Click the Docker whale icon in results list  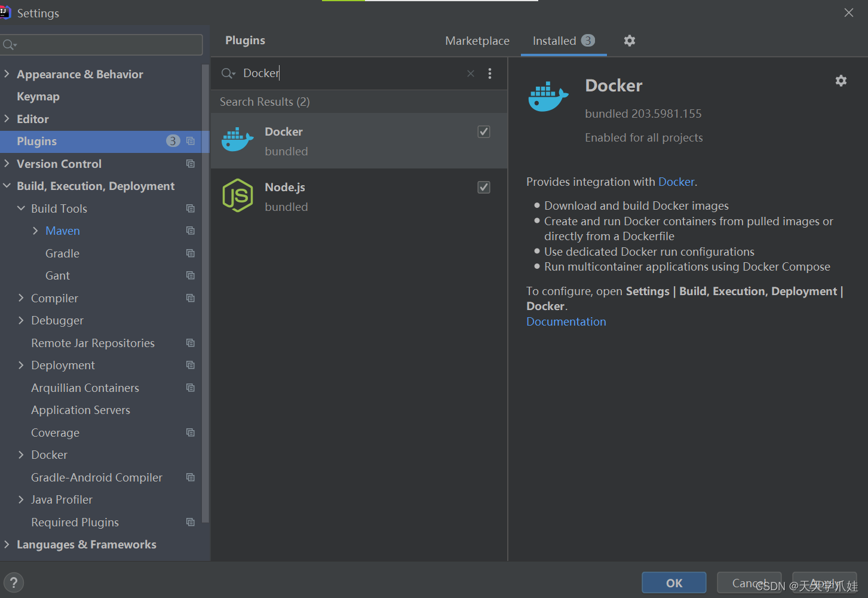(x=237, y=140)
